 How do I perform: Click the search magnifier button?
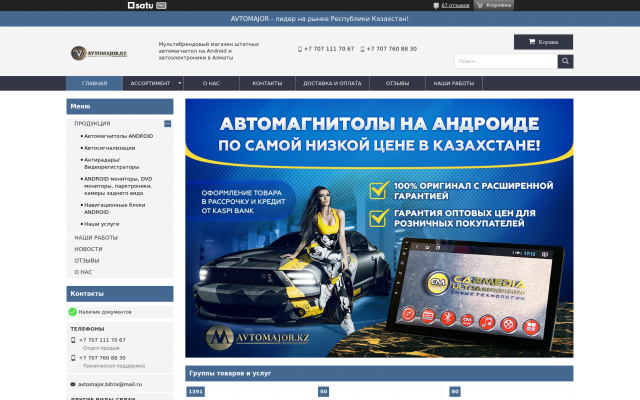click(x=565, y=61)
